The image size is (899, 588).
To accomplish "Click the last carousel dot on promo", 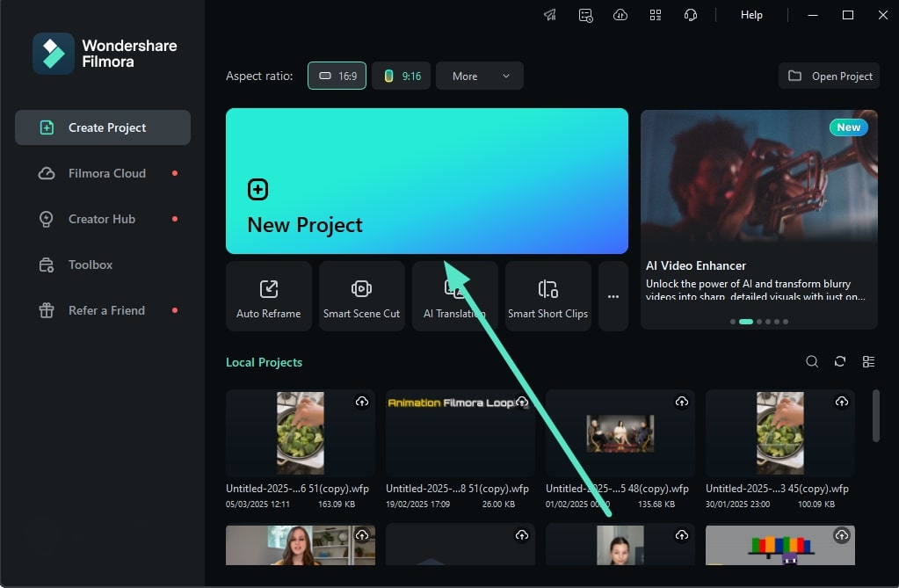I will coord(786,322).
